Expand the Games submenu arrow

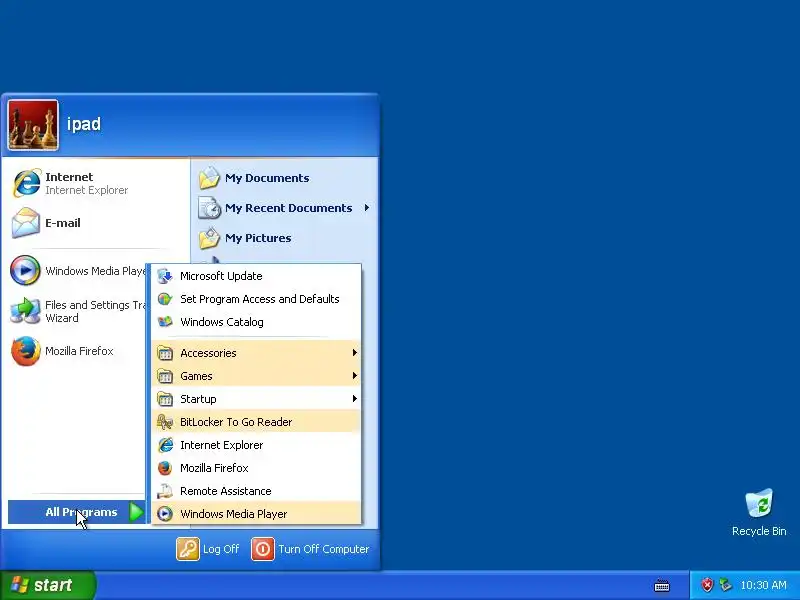coord(355,376)
